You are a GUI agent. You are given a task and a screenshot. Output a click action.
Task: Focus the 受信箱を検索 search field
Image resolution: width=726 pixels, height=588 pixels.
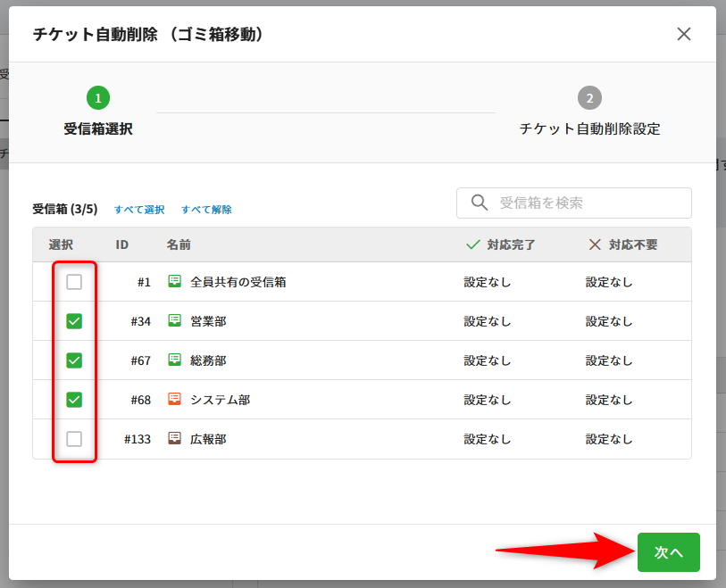click(589, 203)
